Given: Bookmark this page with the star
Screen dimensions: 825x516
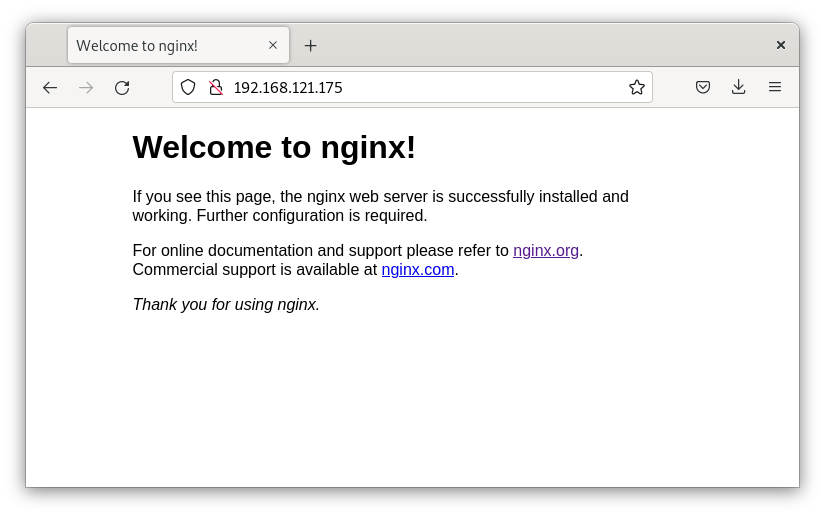Looking at the screenshot, I should tap(636, 87).
